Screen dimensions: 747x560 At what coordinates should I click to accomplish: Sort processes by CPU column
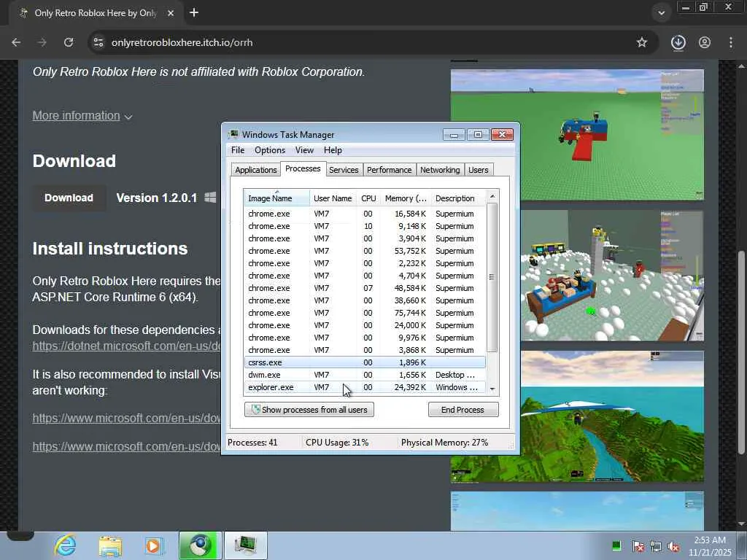368,198
